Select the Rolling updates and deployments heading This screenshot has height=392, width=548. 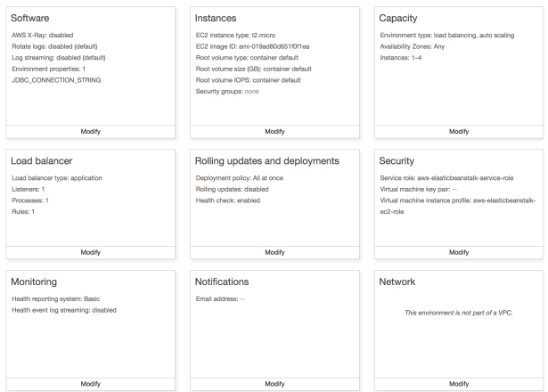click(267, 161)
